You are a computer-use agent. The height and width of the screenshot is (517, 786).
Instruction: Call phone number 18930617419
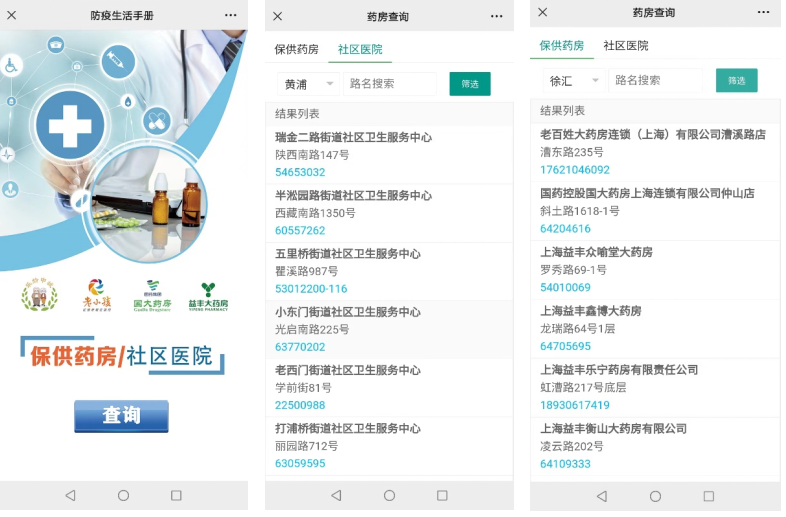tap(574, 405)
